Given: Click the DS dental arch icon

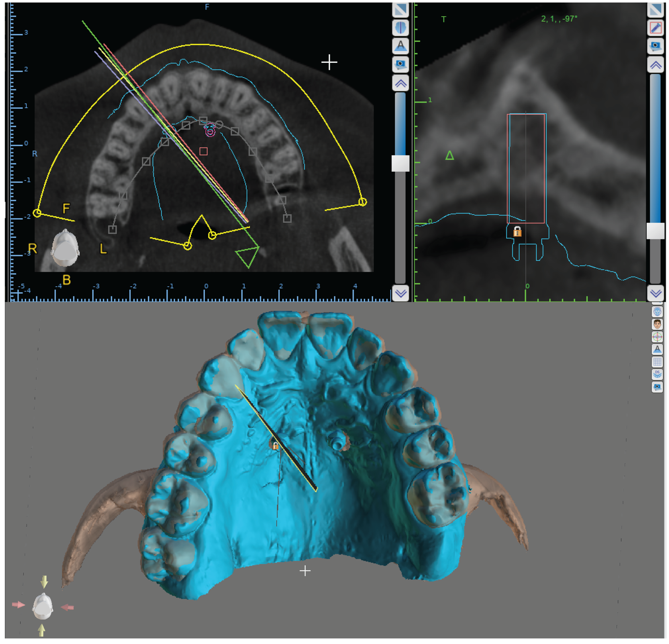Looking at the screenshot, I should tap(657, 374).
